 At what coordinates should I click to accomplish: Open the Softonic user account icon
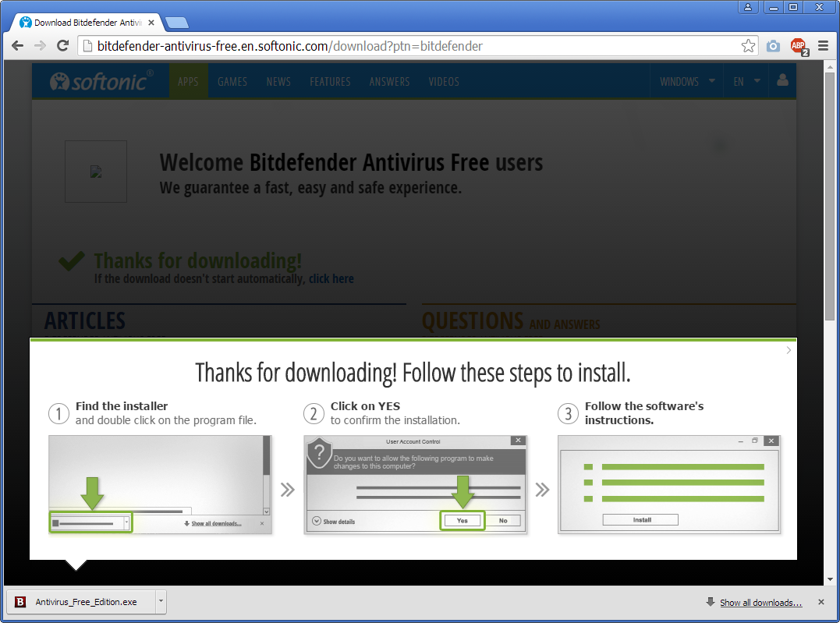(782, 81)
